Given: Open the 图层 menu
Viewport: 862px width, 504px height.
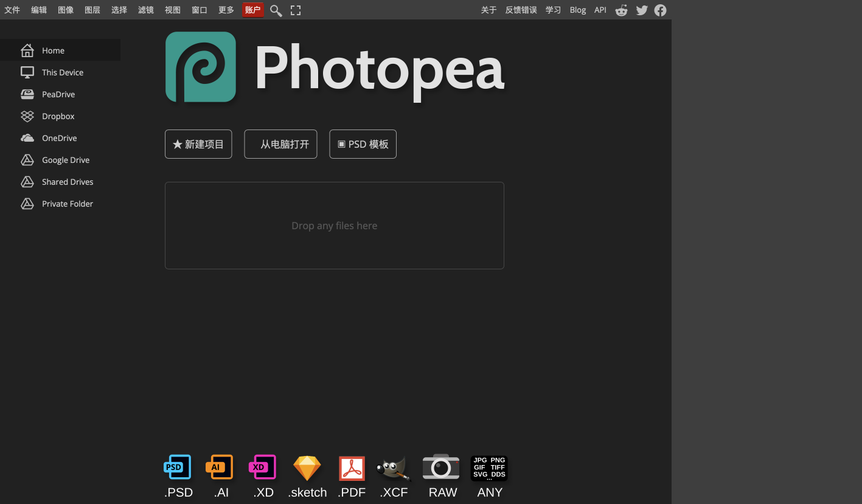Looking at the screenshot, I should [x=92, y=10].
